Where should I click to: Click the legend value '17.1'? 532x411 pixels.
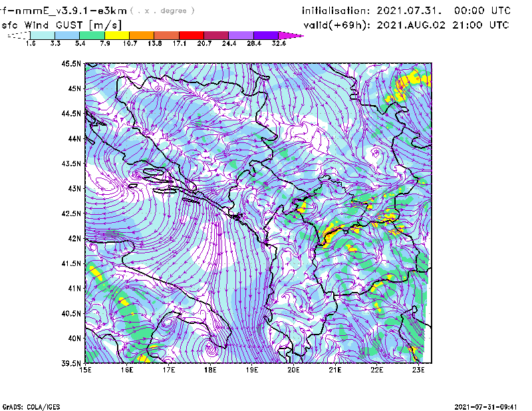(180, 43)
